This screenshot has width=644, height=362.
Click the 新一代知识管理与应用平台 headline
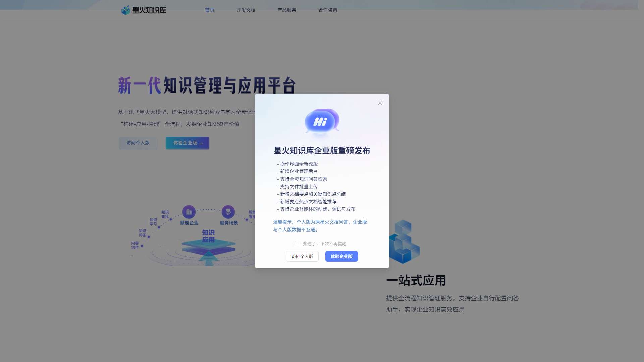[x=207, y=85]
